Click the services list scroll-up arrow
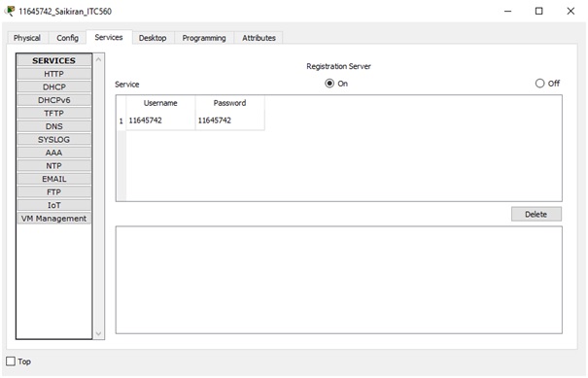588x378 pixels. pyautogui.click(x=98, y=59)
